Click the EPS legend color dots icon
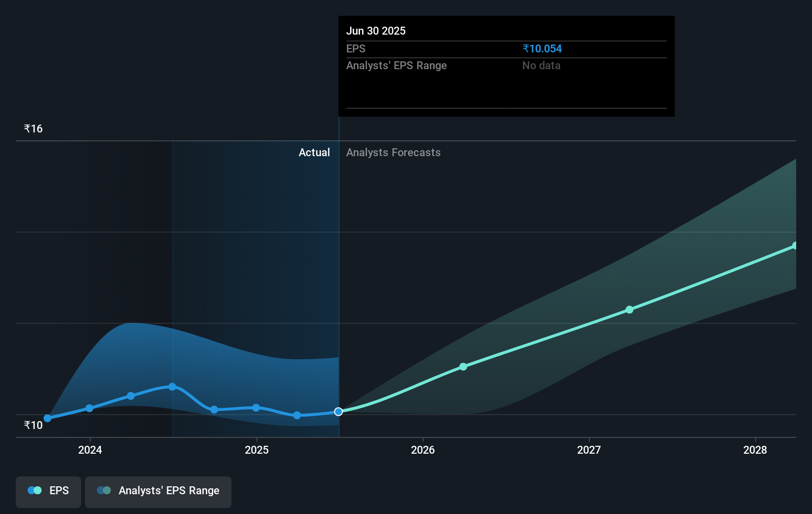The width and height of the screenshot is (812, 514). (35, 490)
